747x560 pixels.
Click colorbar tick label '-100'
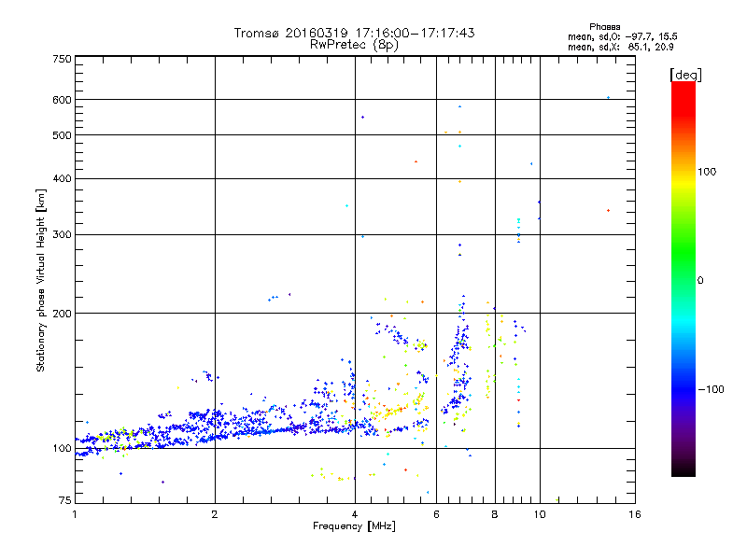tap(711, 389)
